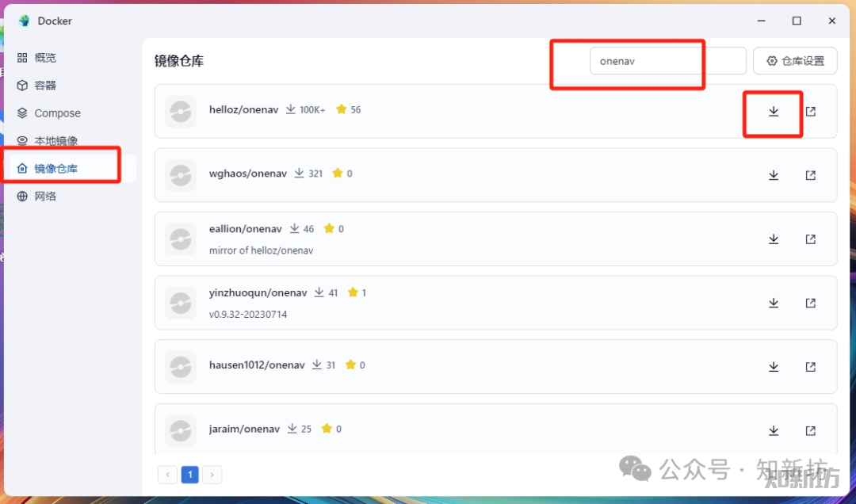Download the helloz/onenav image

tap(774, 112)
